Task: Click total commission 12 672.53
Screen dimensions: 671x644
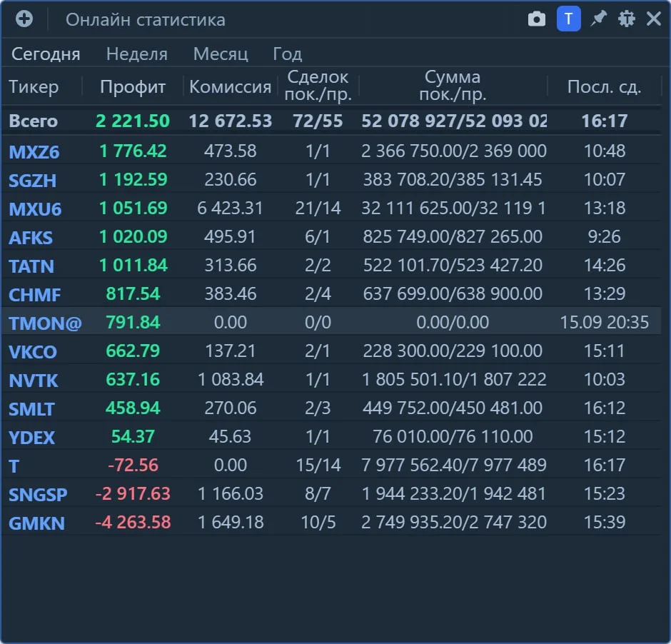Action: pos(231,121)
